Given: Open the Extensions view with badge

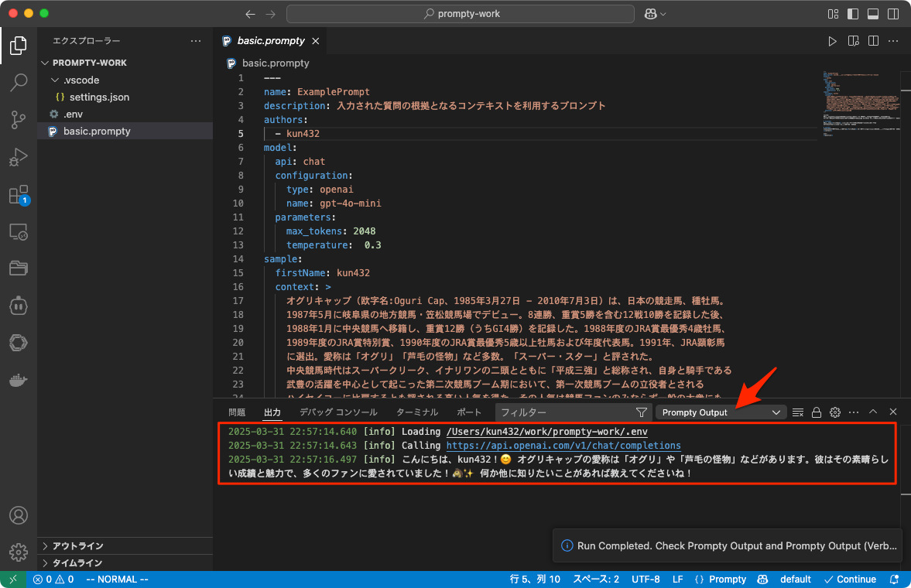Looking at the screenshot, I should tap(18, 195).
